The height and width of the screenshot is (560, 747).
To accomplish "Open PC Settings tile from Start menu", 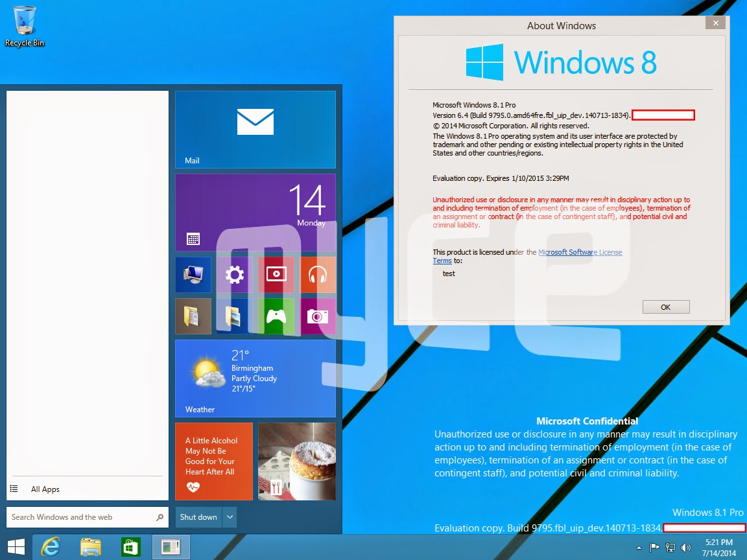I will point(234,274).
